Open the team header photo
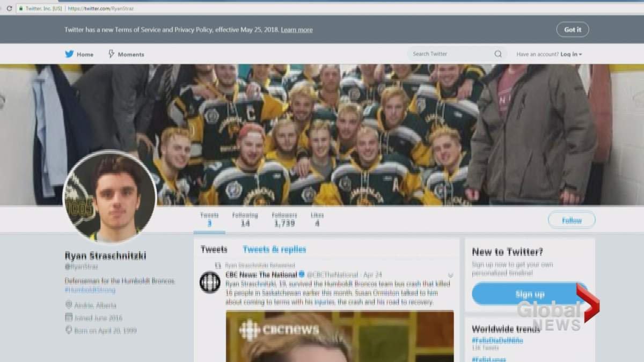This screenshot has width=644, height=362. point(322,135)
